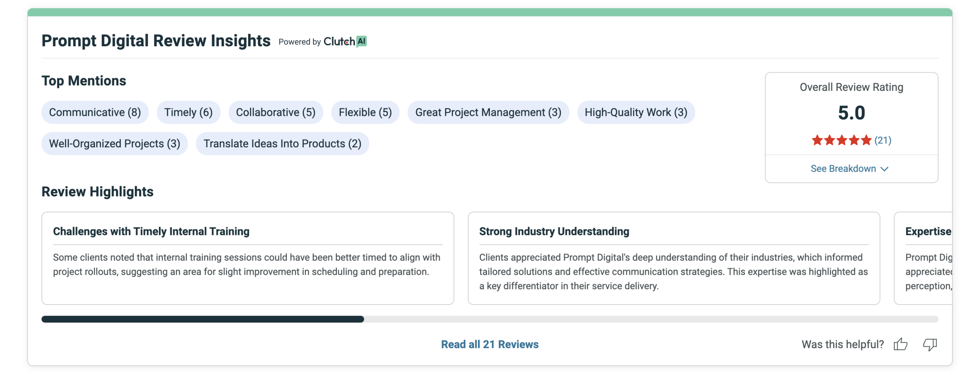Click the dark horizontal scrollbar thumb

(203, 319)
